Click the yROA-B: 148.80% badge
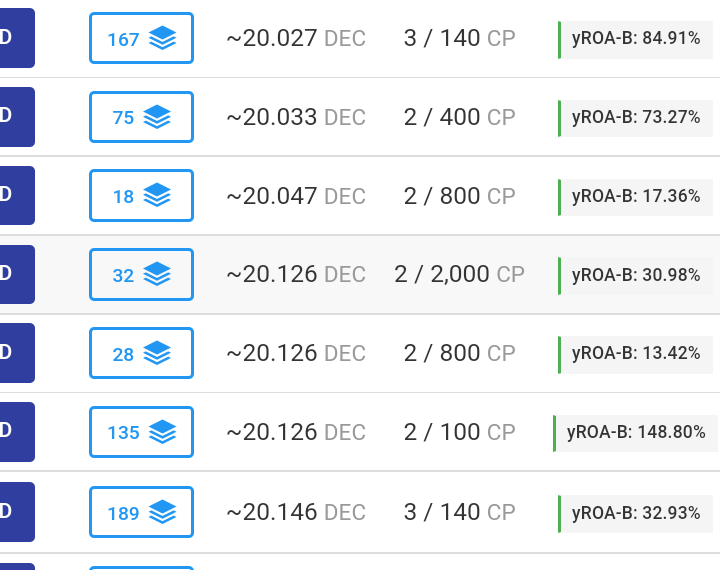The height and width of the screenshot is (570, 720). (636, 433)
